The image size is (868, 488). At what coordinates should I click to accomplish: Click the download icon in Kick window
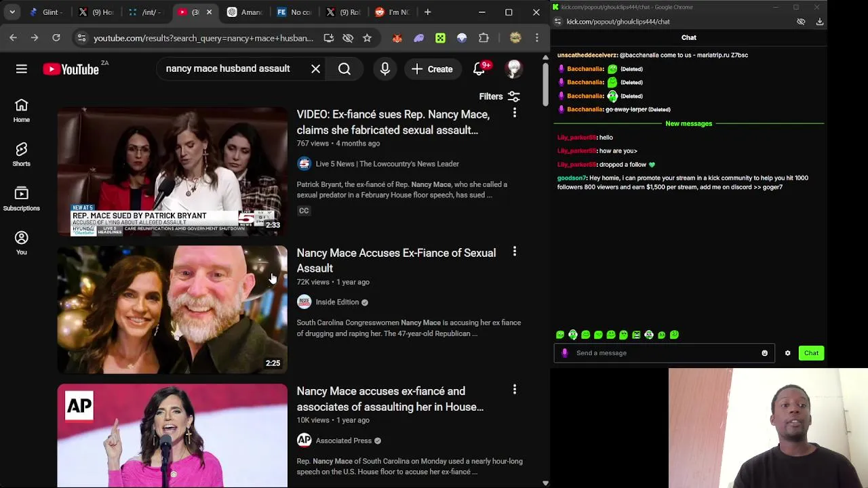819,22
